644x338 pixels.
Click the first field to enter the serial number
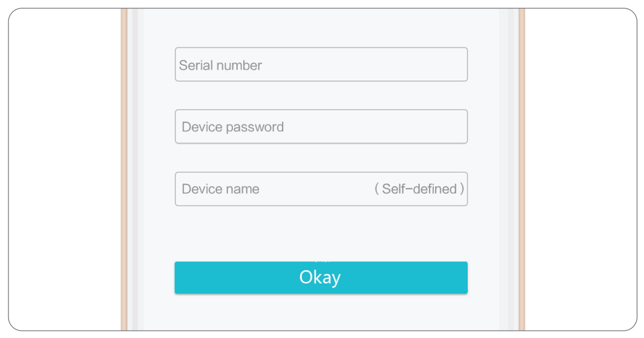(321, 65)
